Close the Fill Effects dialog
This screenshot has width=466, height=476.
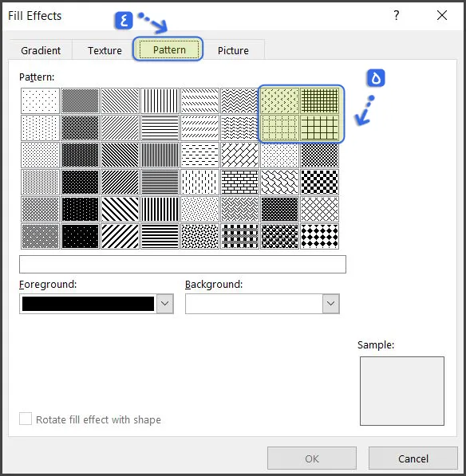tap(442, 15)
